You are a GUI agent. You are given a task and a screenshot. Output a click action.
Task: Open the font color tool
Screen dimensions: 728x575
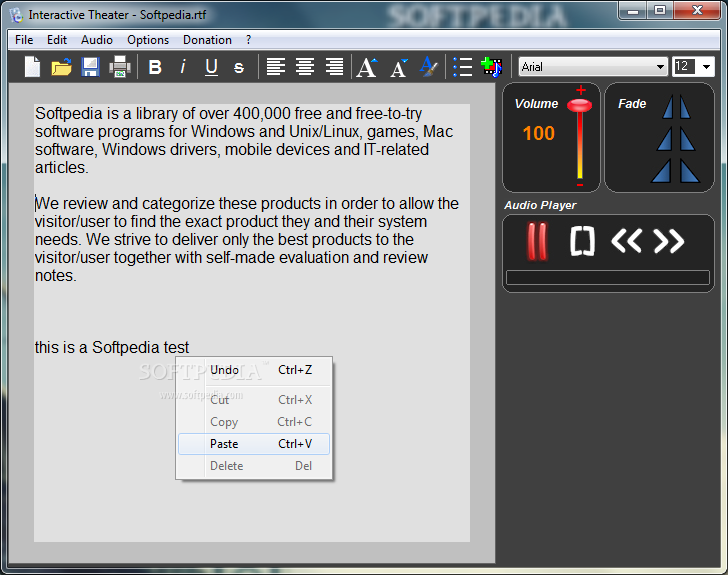428,67
